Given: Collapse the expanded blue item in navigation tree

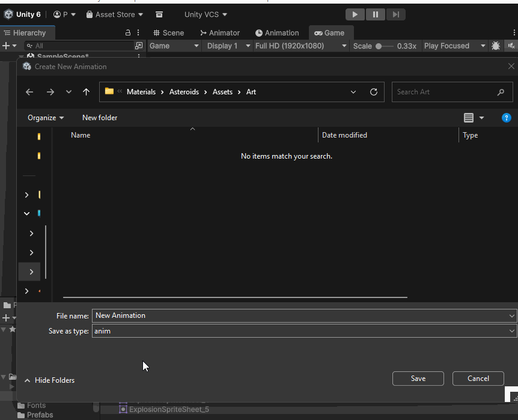Looking at the screenshot, I should [x=27, y=213].
